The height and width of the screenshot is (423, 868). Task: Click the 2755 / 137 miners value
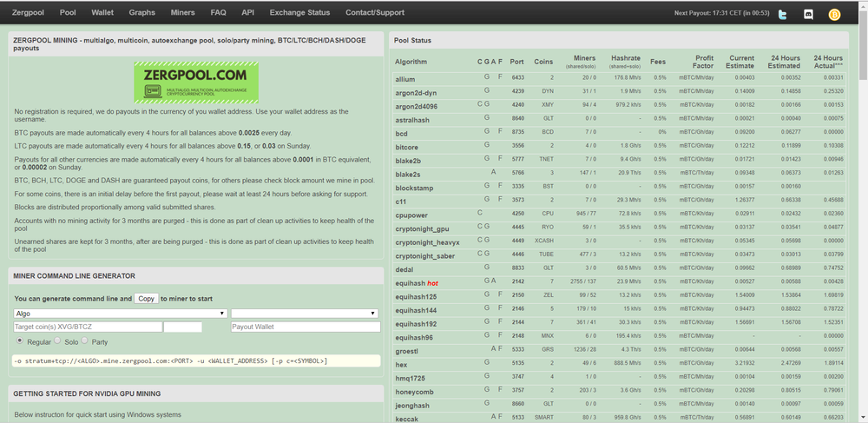pyautogui.click(x=583, y=281)
